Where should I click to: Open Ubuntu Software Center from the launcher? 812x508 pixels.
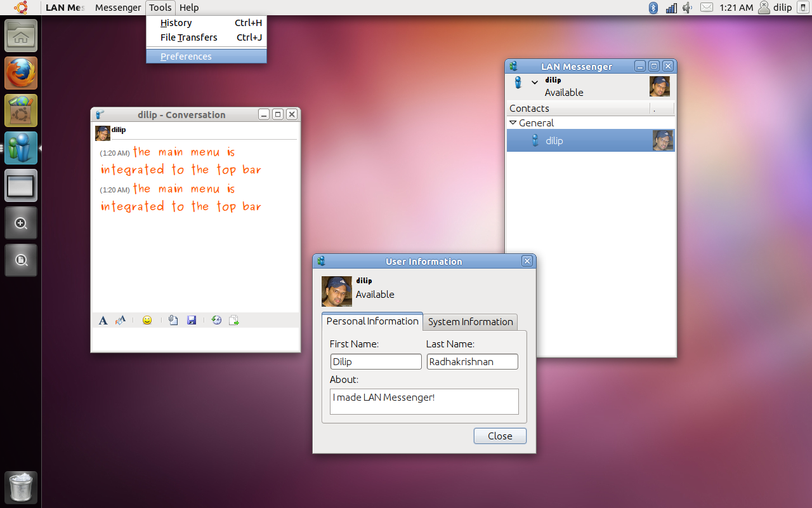coord(21,110)
